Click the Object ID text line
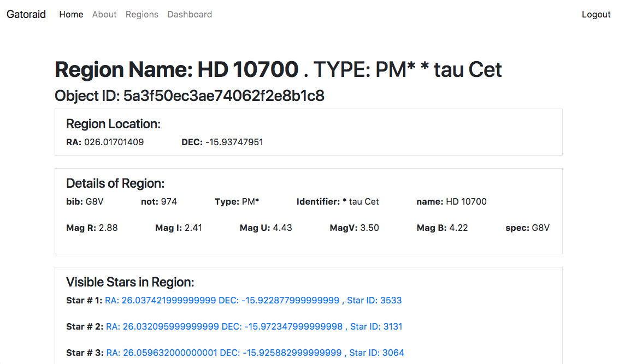Image resolution: width=619 pixels, height=364 pixels. 190,96
